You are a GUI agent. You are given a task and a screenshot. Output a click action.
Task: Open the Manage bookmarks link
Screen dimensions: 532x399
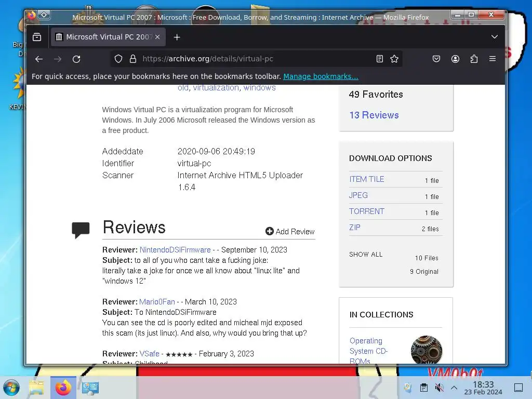click(x=321, y=76)
